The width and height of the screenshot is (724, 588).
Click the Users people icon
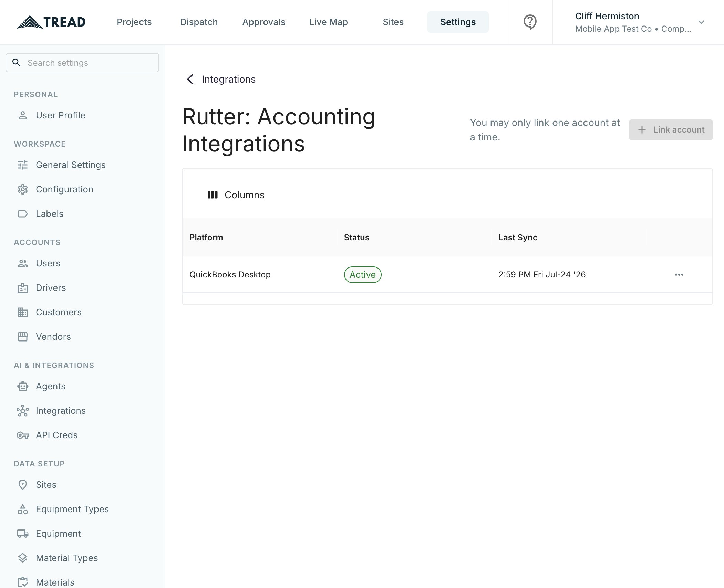click(x=23, y=263)
